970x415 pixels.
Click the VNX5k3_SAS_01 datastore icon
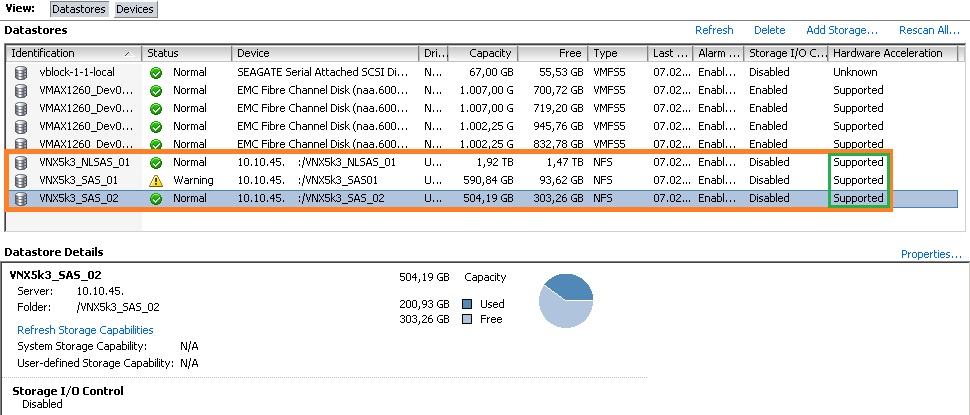21,180
